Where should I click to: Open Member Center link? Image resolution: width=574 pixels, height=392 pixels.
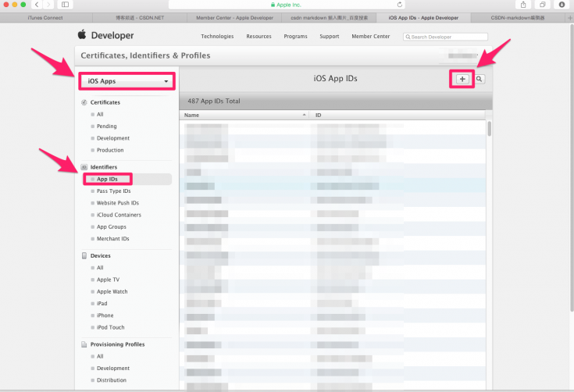click(370, 36)
